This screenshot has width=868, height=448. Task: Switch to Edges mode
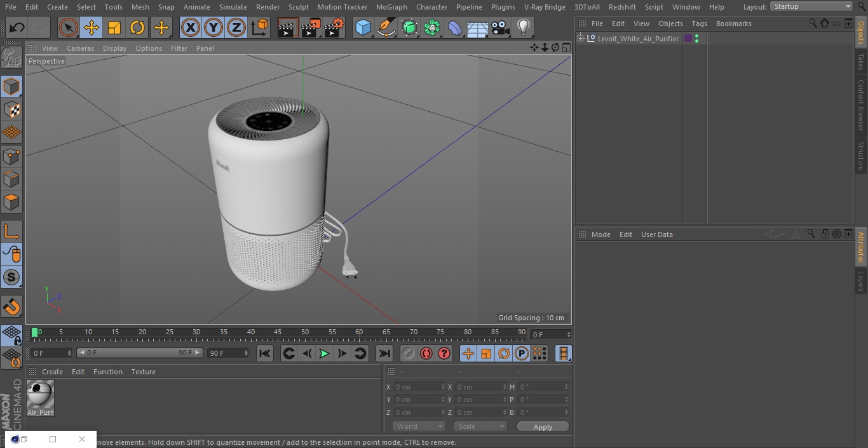point(11,179)
